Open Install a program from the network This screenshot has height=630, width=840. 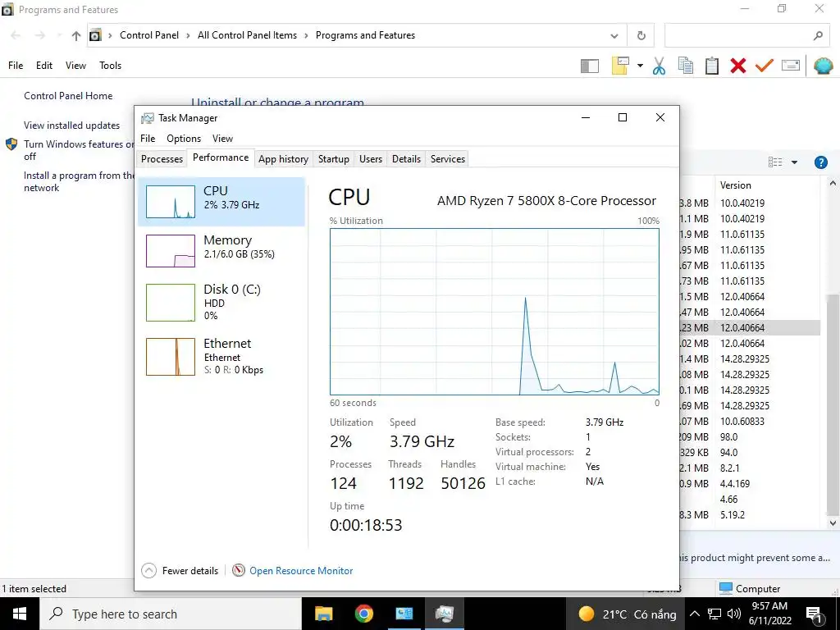click(x=79, y=181)
